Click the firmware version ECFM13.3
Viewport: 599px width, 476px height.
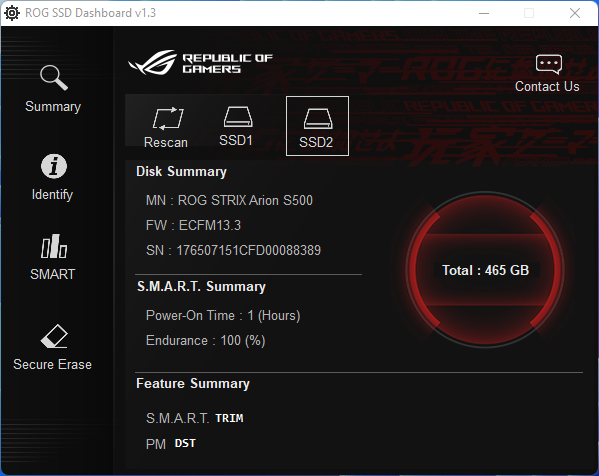click(x=210, y=225)
